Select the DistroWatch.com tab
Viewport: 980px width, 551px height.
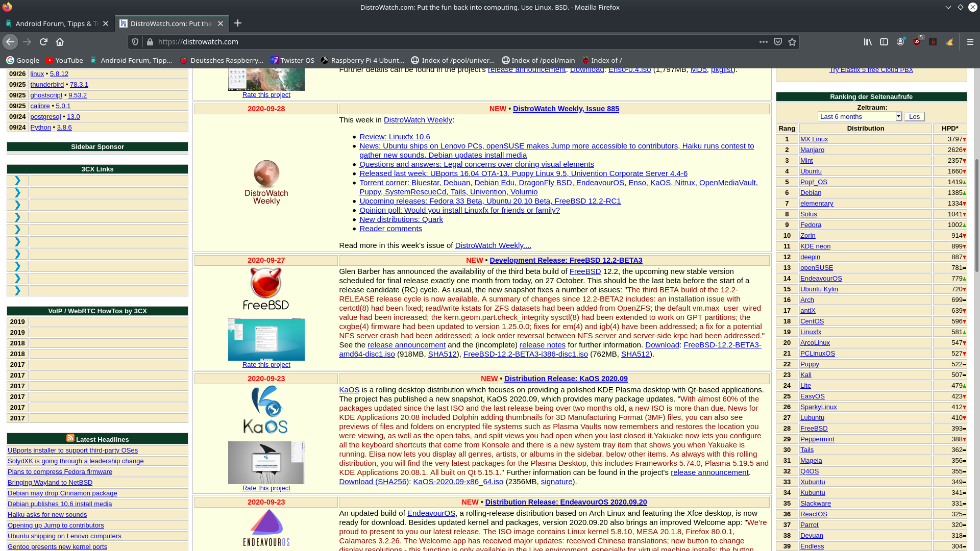pos(172,23)
